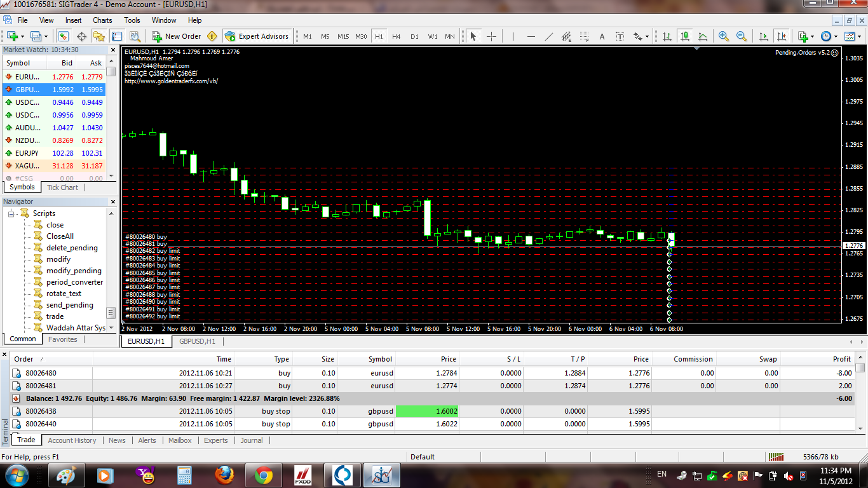Click the highlighted 1.6002 price cell
Viewport: 868px width, 488px height.
[428, 411]
